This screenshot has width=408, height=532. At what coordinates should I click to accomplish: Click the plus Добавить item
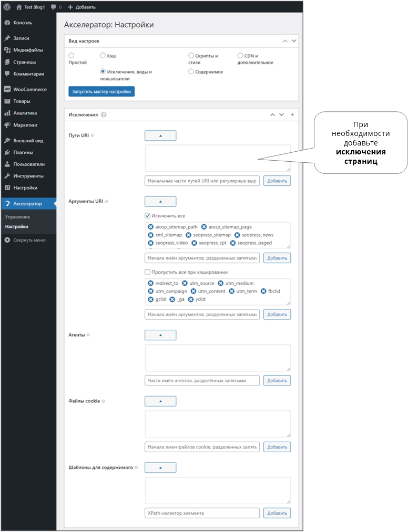pos(82,7)
